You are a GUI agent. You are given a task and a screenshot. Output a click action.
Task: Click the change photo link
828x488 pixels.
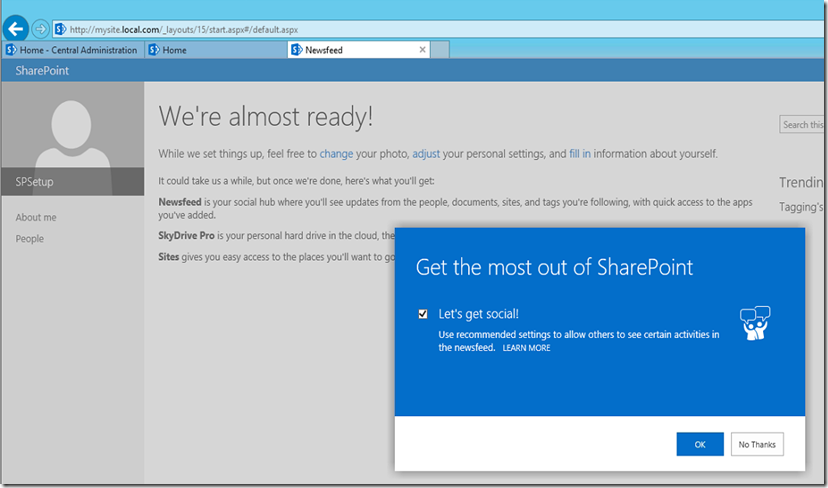[x=336, y=154]
